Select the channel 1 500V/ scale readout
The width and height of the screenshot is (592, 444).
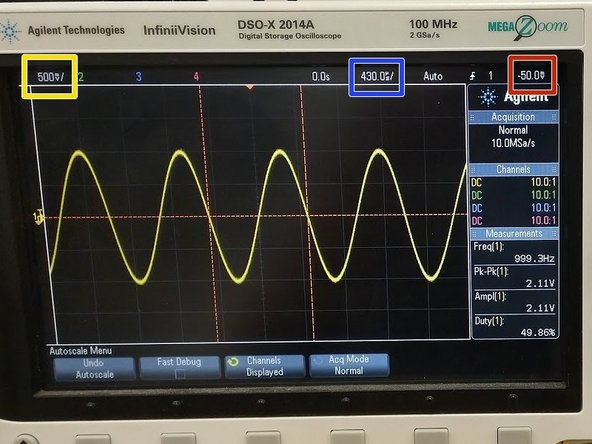(x=50, y=77)
